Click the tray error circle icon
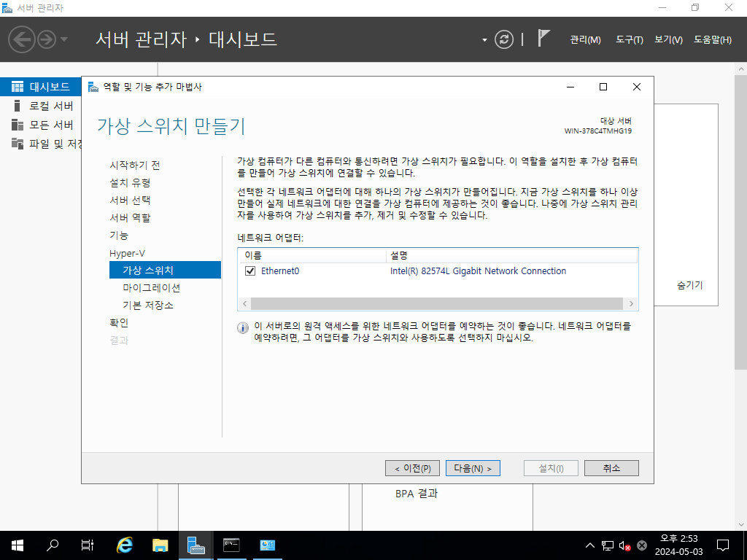747x560 pixels. 642,545
